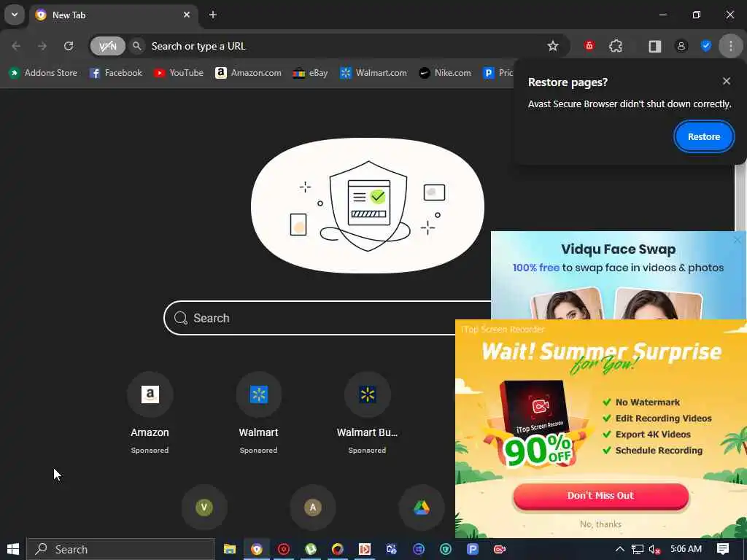Viewport: 747px width, 560px height.
Task: Click the Restore button
Action: pos(704,136)
